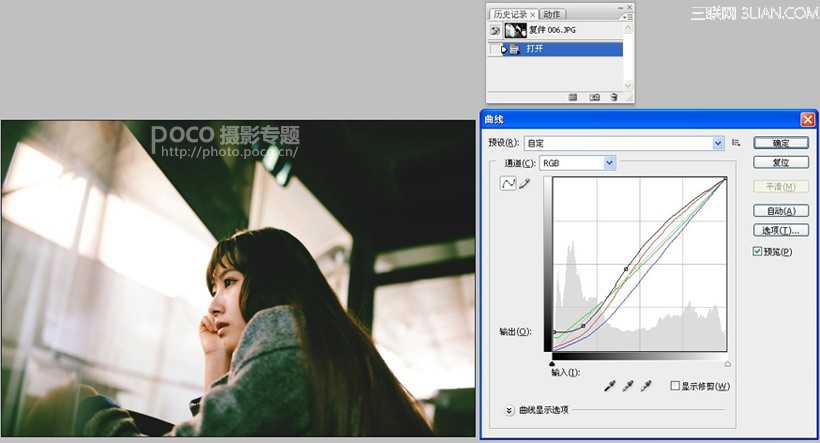Screen dimensions: 820x443
Task: Open the 预设 preset dropdown
Action: [x=718, y=143]
